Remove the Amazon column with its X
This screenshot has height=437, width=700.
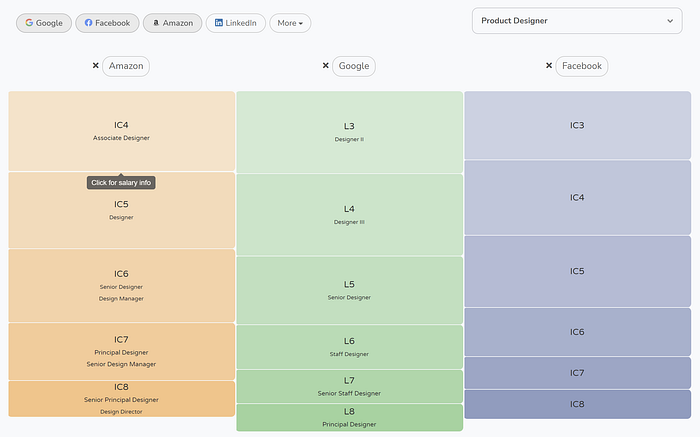click(x=96, y=66)
